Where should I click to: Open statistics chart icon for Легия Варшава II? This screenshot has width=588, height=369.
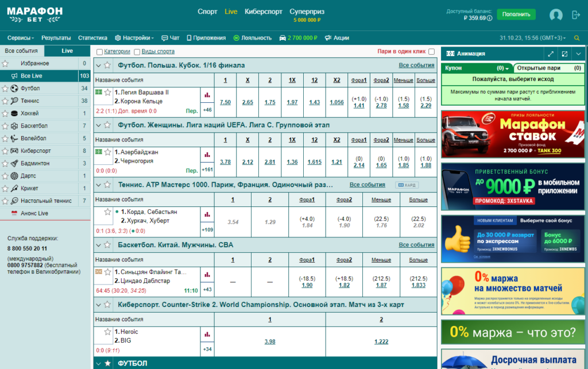pos(207,95)
